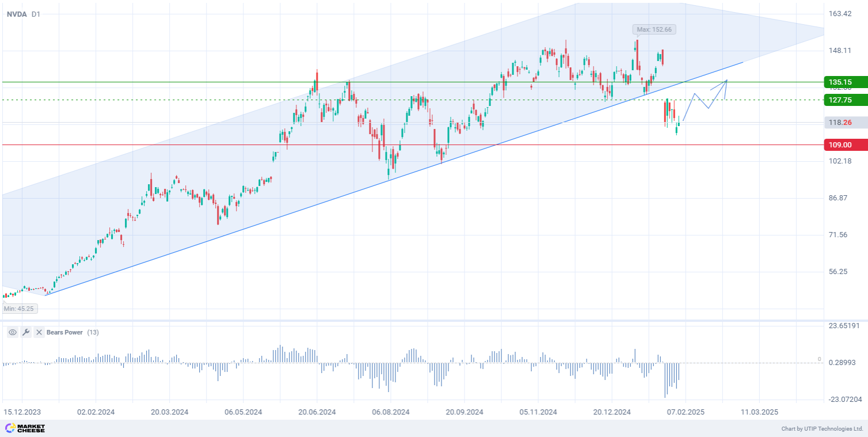Click the 86.87 price axis label
868x437 pixels.
[x=838, y=197]
